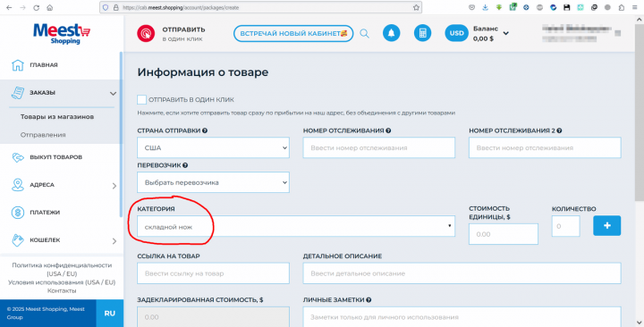The height and width of the screenshot is (327, 644).
Task: Click the orders icon next to Заказы
Action: (x=18, y=93)
